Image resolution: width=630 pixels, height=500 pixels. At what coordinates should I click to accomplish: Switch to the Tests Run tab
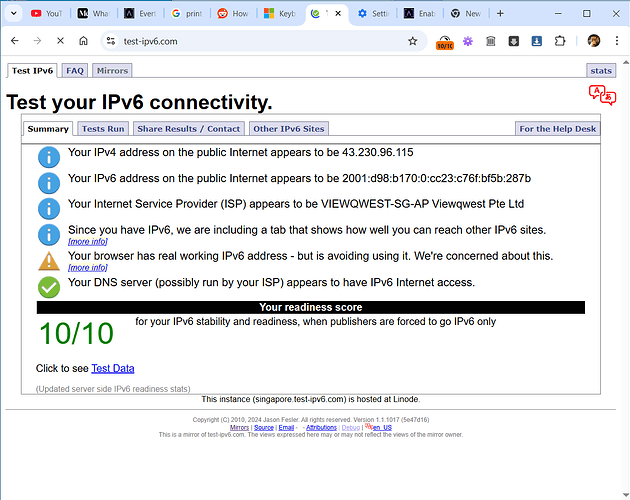[x=103, y=129]
